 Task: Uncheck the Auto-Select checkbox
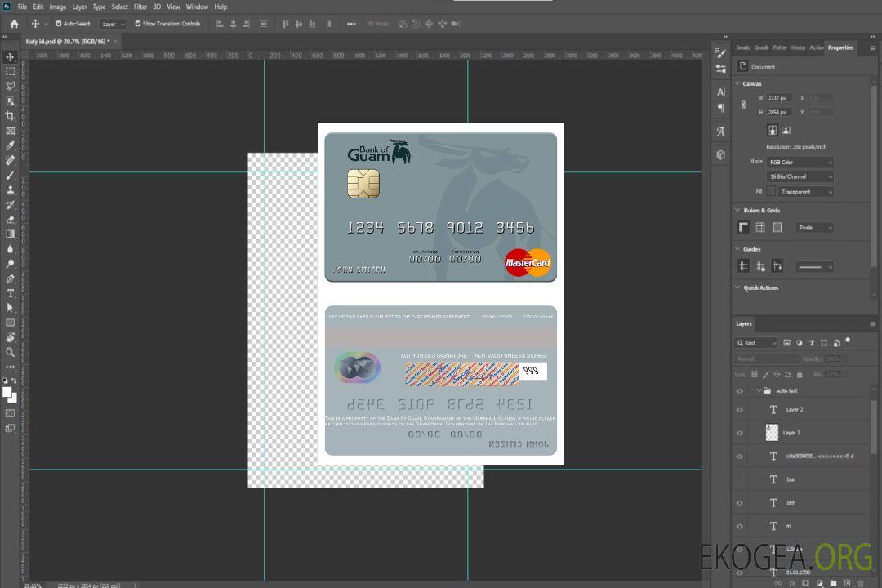pos(59,24)
